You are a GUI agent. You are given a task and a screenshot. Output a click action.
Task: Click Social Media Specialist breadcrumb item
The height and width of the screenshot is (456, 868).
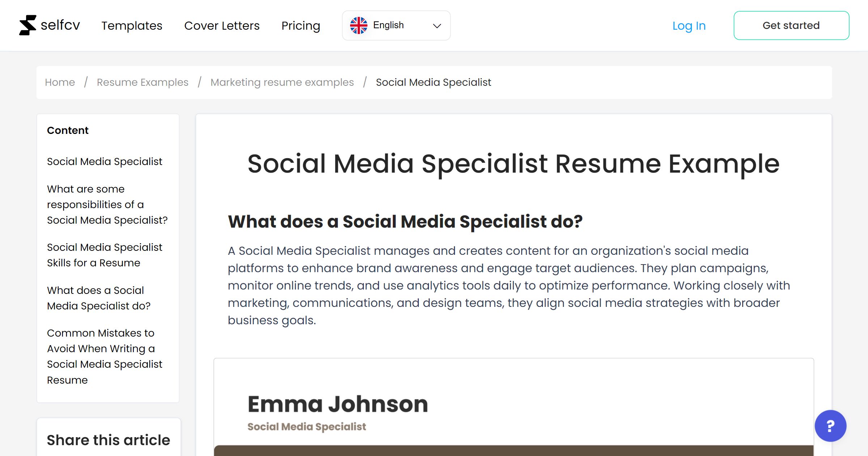tap(433, 82)
